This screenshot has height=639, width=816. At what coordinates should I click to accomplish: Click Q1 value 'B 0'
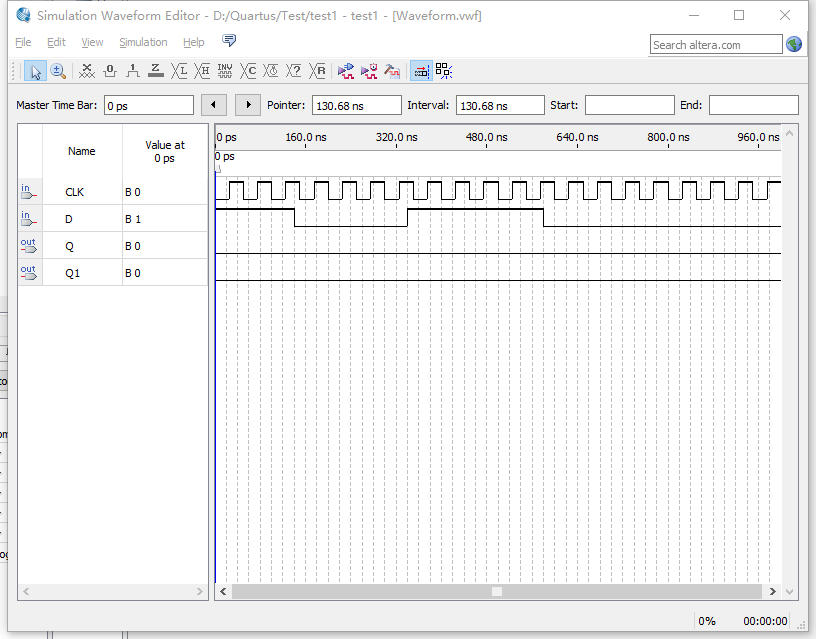tap(133, 273)
